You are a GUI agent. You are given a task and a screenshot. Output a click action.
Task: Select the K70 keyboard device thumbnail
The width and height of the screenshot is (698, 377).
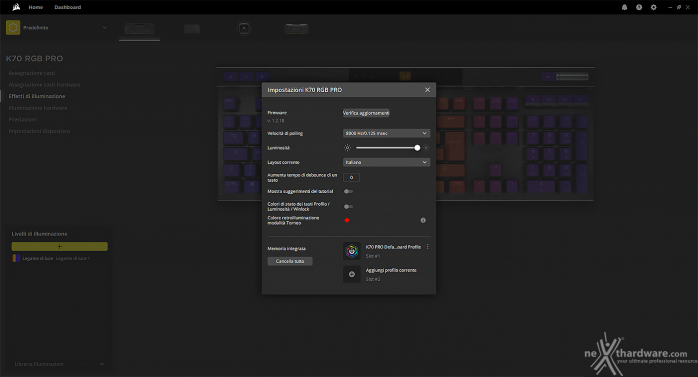(139, 28)
